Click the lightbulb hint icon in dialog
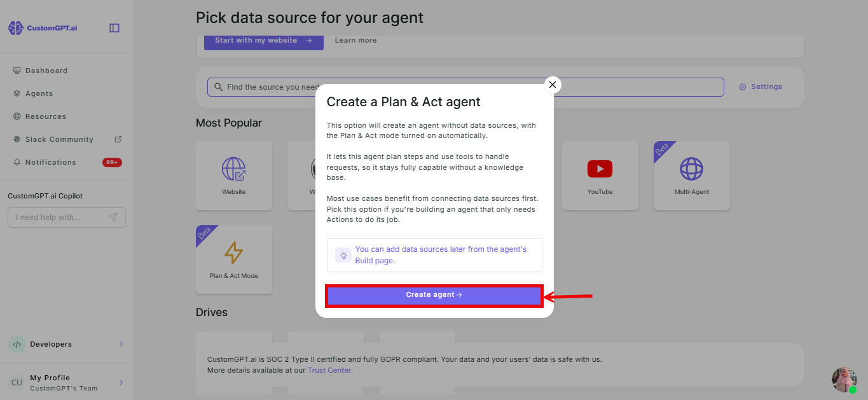Image resolution: width=868 pixels, height=400 pixels. [343, 255]
